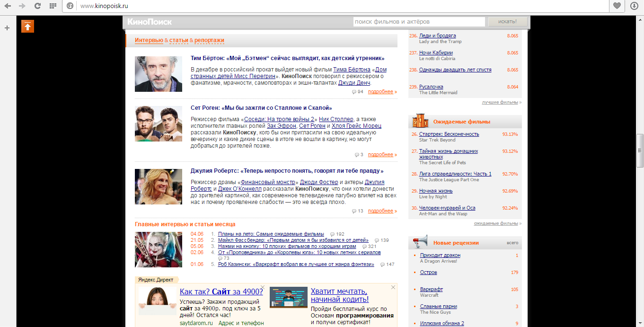
Task: Click the KinoPoisk logo
Action: click(x=150, y=22)
